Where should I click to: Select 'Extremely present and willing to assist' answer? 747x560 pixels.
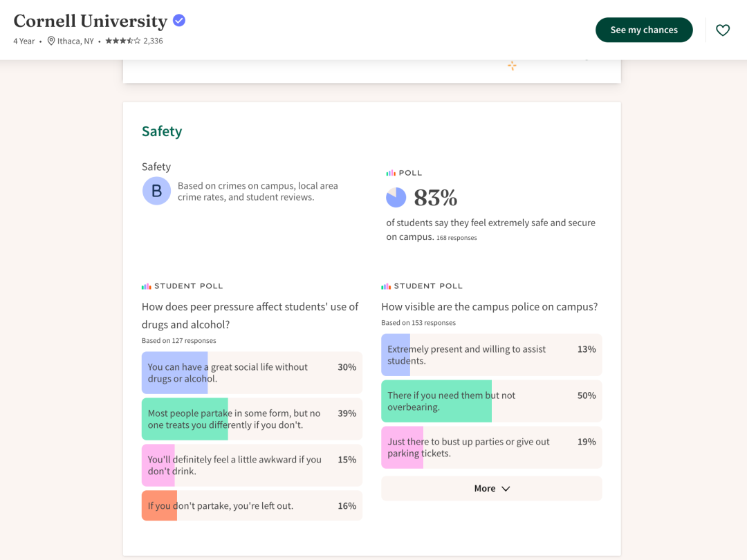pyautogui.click(x=492, y=355)
